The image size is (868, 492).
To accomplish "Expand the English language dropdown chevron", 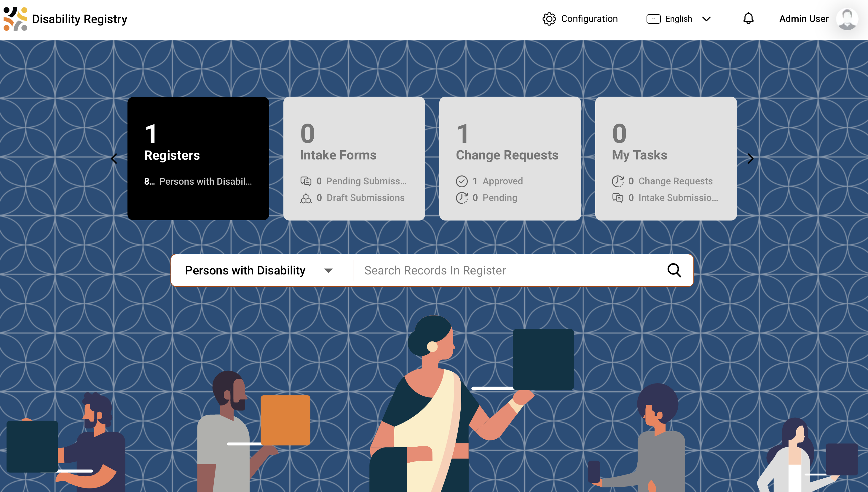I will coord(706,19).
